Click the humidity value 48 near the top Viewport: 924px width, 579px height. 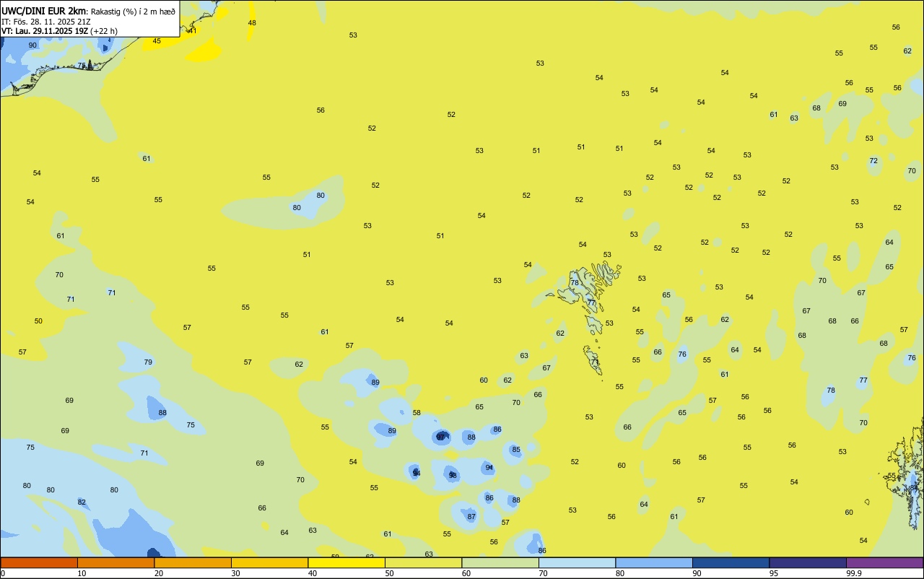coord(252,22)
